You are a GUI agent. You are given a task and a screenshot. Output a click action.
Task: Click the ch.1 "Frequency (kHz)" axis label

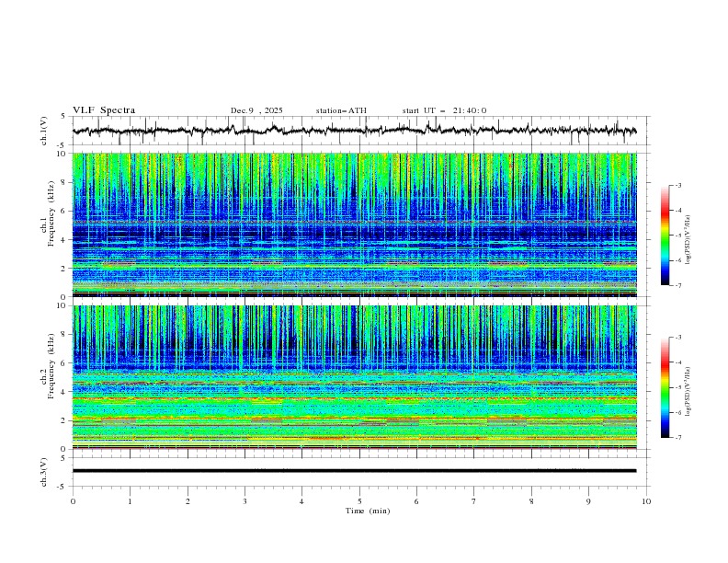tap(52, 214)
